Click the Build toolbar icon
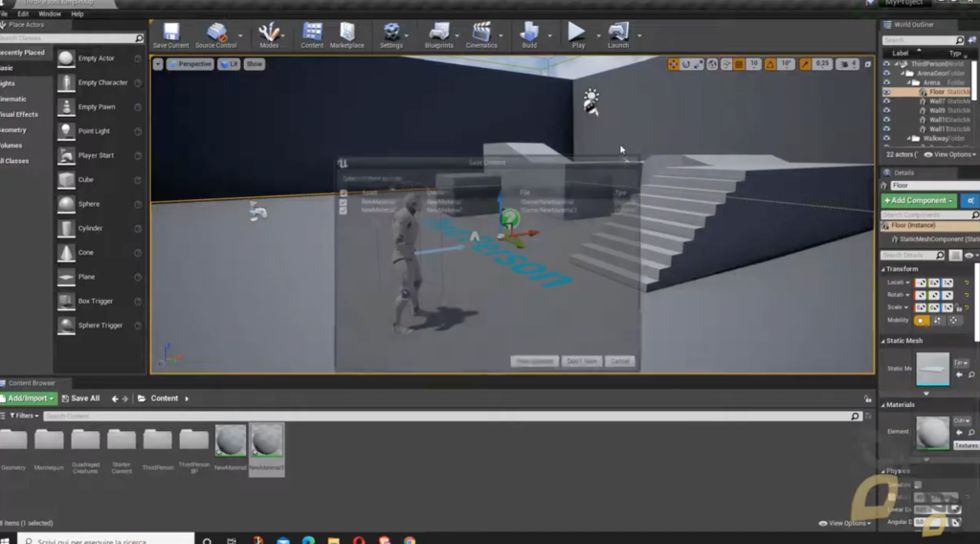 pyautogui.click(x=529, y=35)
